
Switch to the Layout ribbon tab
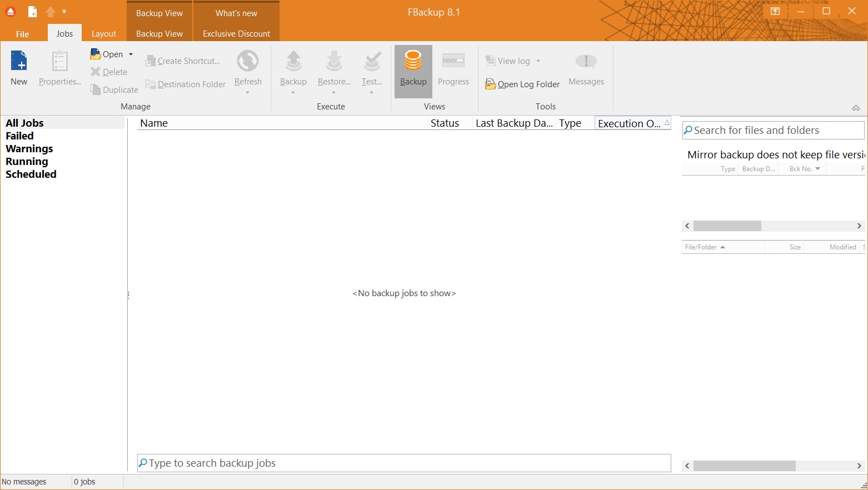point(104,34)
